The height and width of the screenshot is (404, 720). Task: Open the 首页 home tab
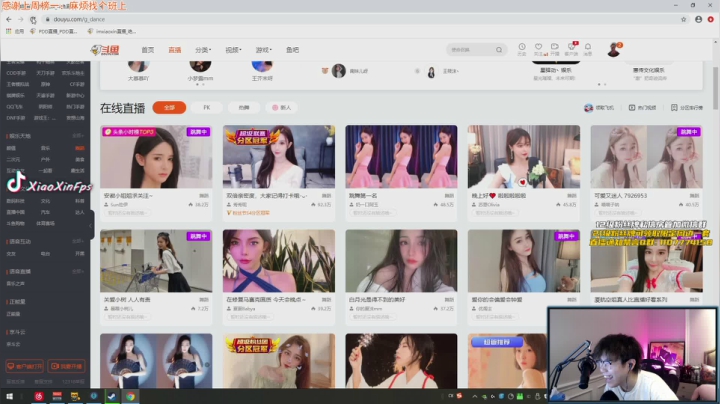(147, 50)
